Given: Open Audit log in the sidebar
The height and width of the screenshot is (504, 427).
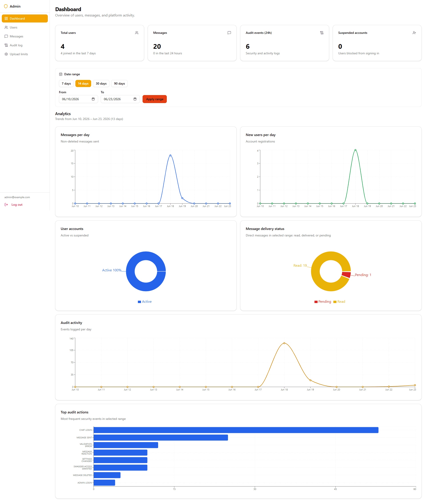Looking at the screenshot, I should point(25,45).
